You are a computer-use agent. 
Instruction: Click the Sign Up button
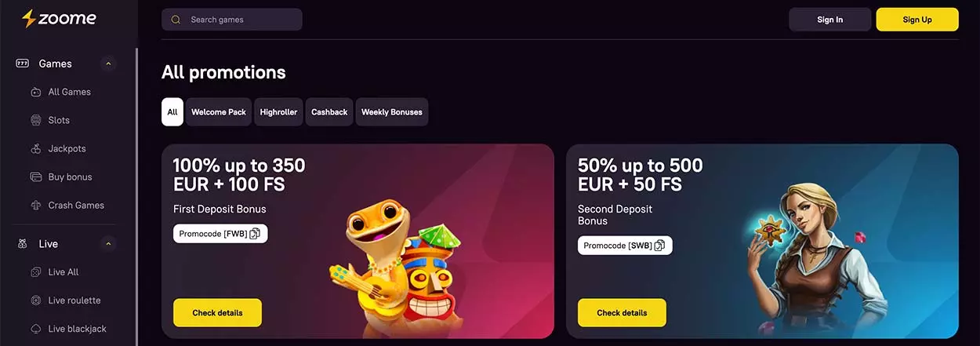tap(917, 20)
